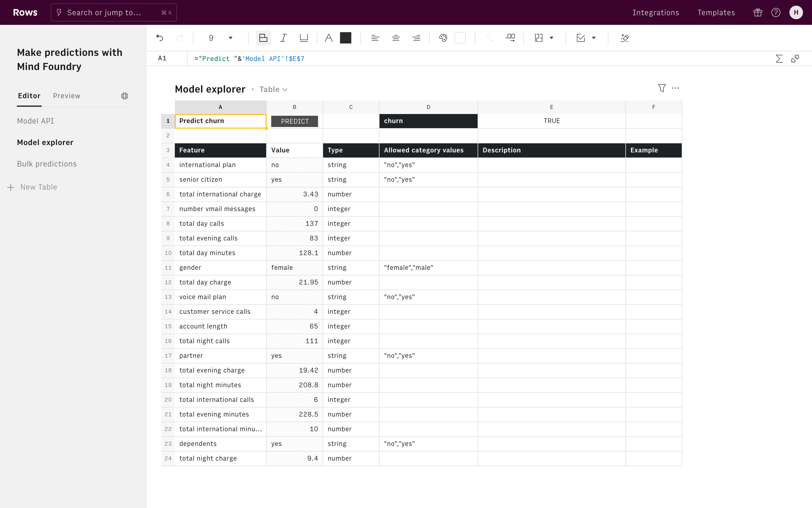812x508 pixels.
Task: Select the black text color swatch
Action: (x=346, y=38)
